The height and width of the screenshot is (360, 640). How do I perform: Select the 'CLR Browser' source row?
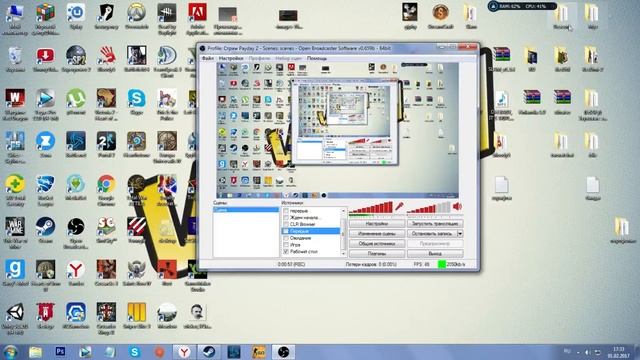coord(311,224)
